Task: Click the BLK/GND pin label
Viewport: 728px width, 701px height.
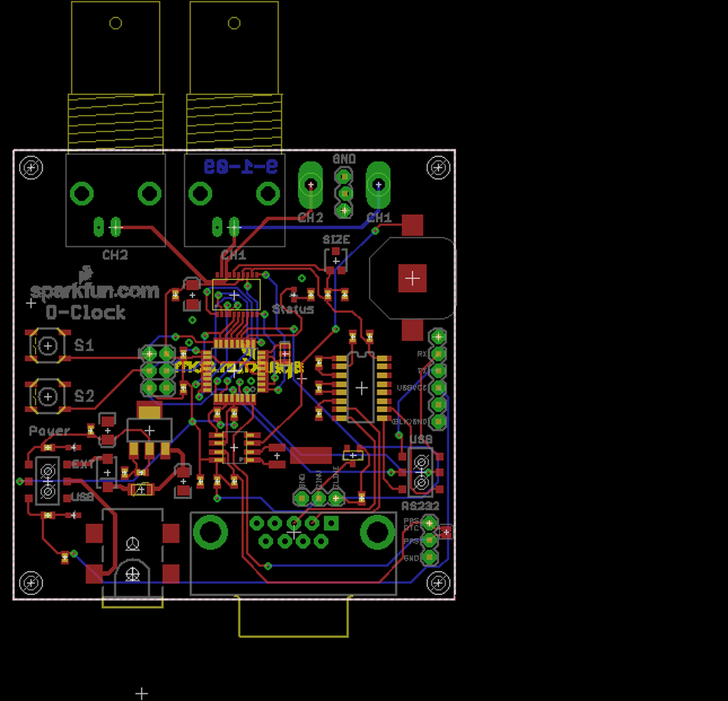Action: [410, 422]
